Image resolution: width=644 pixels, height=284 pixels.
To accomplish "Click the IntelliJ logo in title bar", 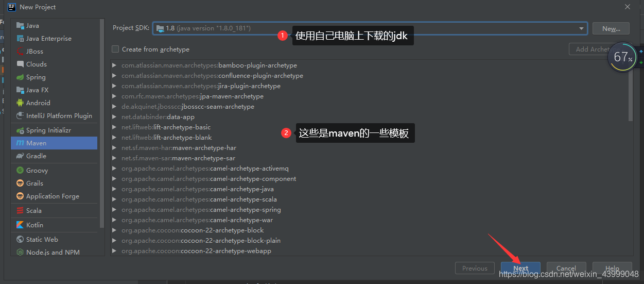I will (12, 7).
